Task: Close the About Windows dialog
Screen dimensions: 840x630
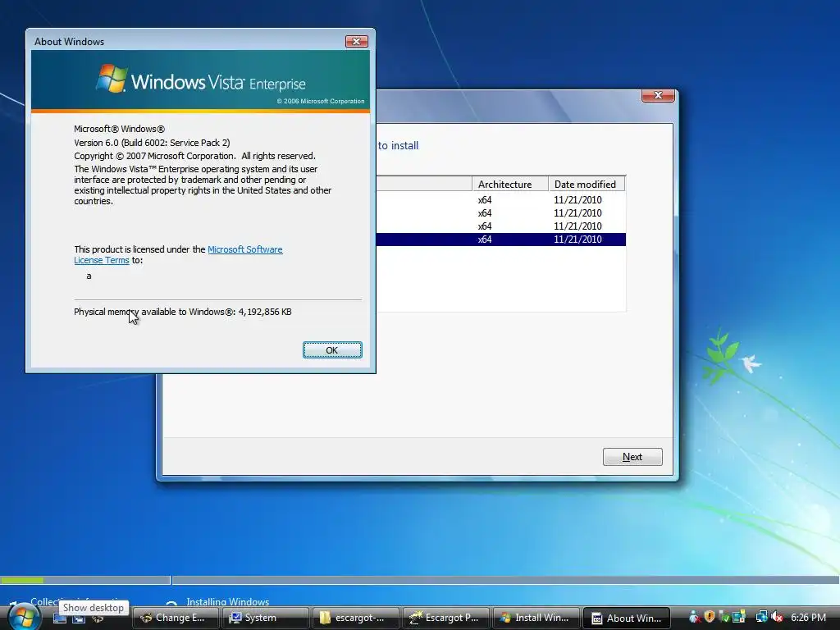Action: pyautogui.click(x=356, y=41)
